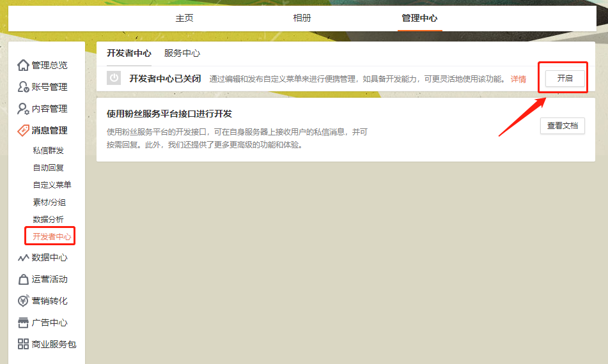The height and width of the screenshot is (364, 608).
Task: Click the user-check icon beside 账号管理
Action: [x=23, y=87]
